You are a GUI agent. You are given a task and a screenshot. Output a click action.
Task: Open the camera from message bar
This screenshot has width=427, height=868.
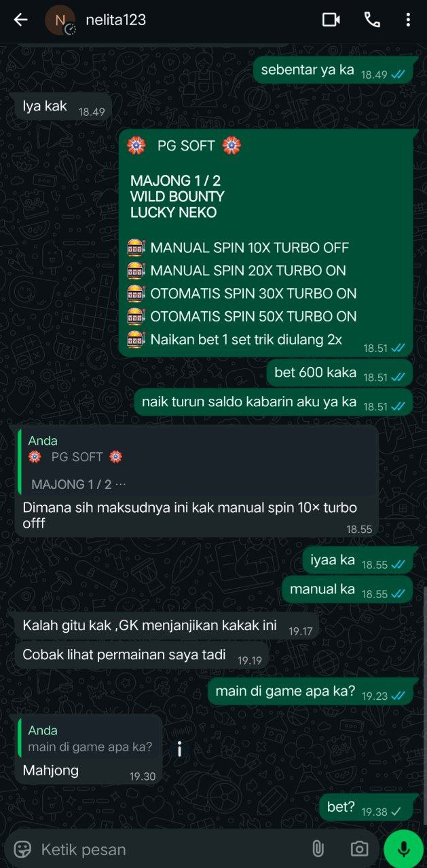(x=359, y=848)
